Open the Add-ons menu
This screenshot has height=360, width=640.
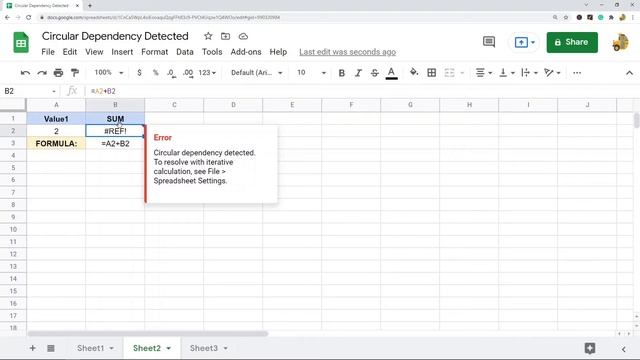246,52
